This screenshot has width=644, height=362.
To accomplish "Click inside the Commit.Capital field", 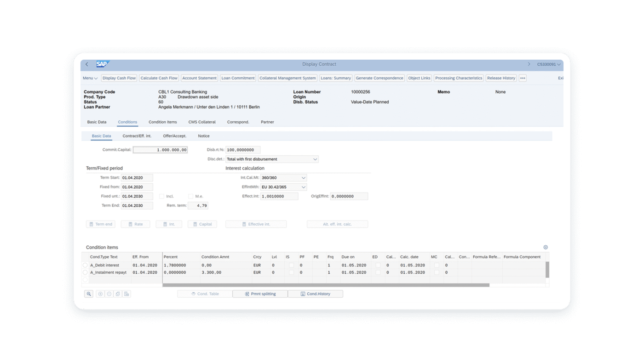I will (160, 149).
